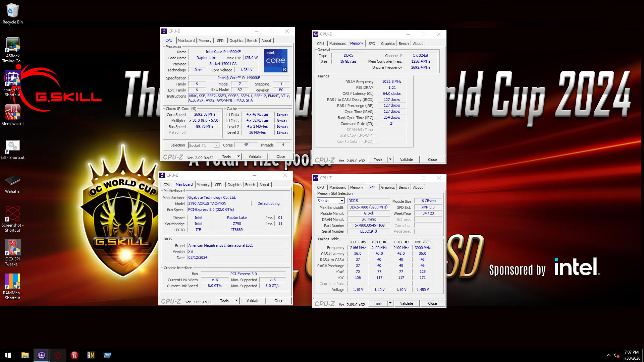Switch to Mainboard tab in CPU window

[186, 41]
